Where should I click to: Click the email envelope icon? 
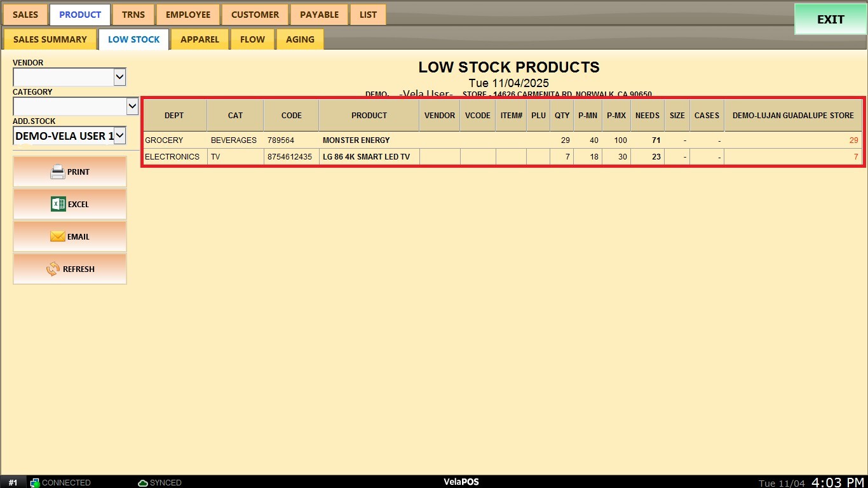[58, 236]
